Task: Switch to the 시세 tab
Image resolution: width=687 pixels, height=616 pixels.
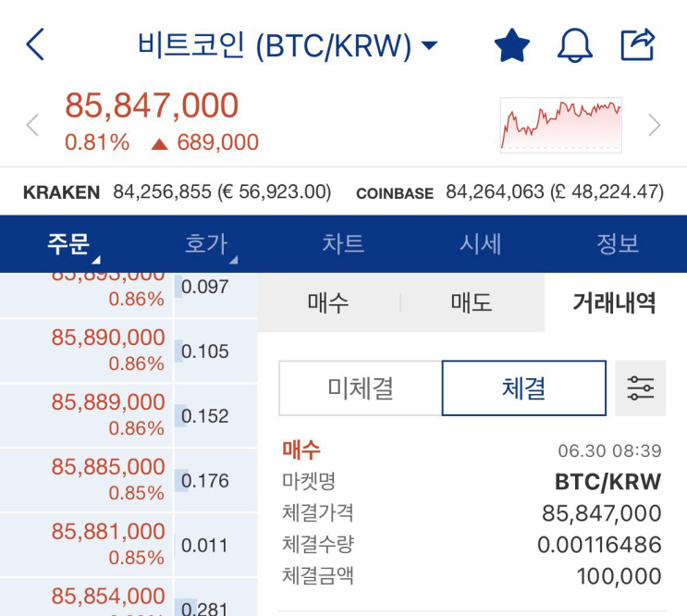Action: point(481,244)
